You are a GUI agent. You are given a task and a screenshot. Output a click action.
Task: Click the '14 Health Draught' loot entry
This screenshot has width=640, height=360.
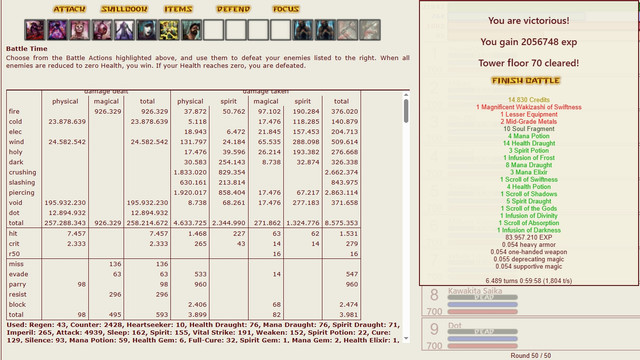point(529,143)
